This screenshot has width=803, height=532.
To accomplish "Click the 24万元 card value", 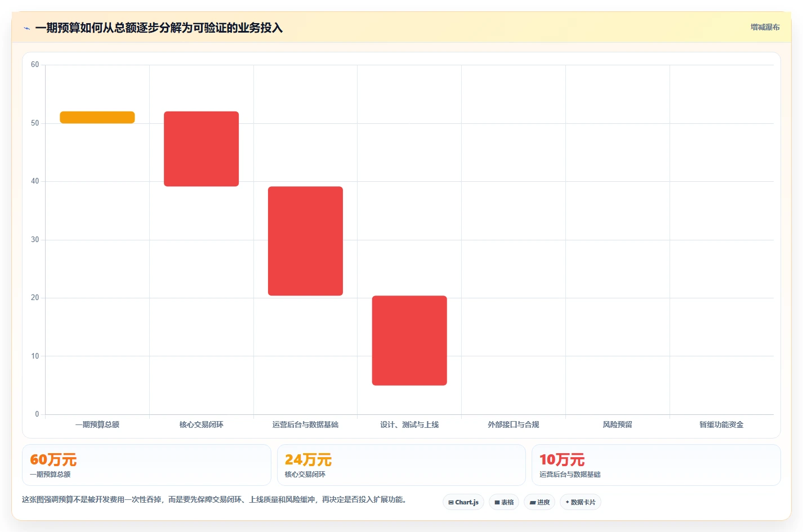I will (308, 460).
